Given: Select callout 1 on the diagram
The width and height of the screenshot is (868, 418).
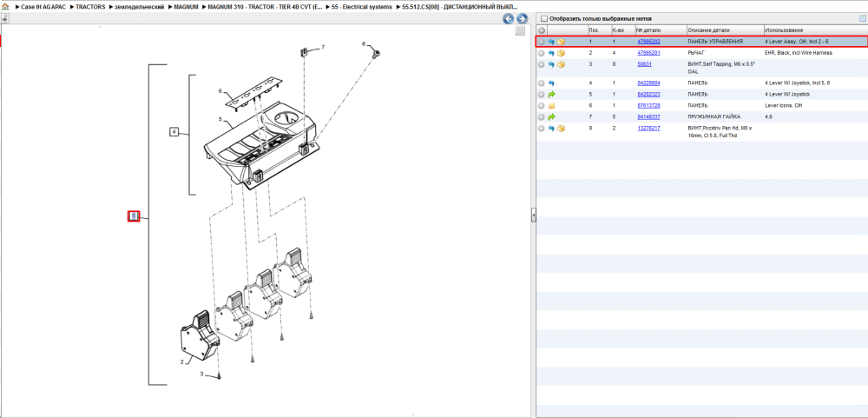Looking at the screenshot, I should click(134, 216).
